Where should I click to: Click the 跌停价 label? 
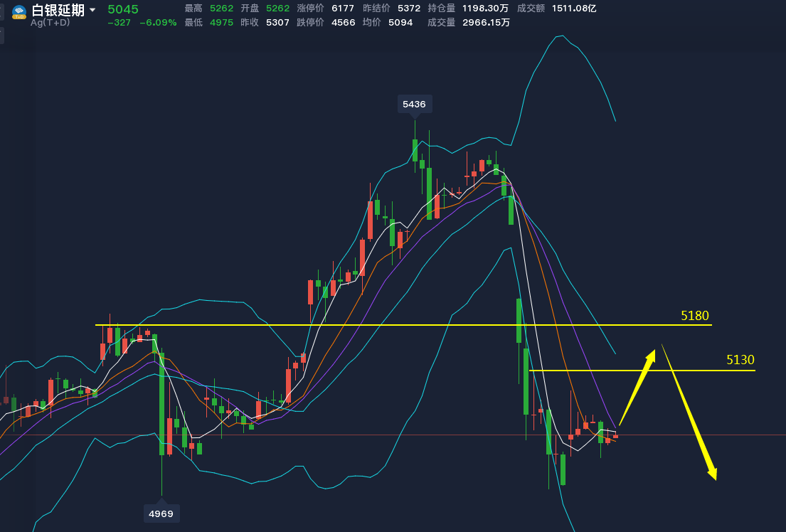pyautogui.click(x=310, y=23)
